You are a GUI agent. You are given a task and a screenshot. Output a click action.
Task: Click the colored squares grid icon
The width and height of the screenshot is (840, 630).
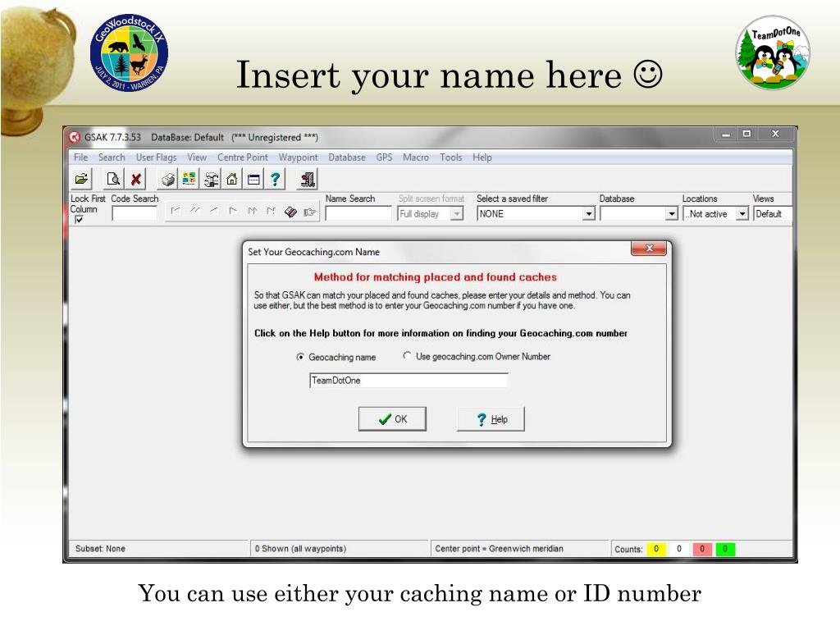(189, 179)
